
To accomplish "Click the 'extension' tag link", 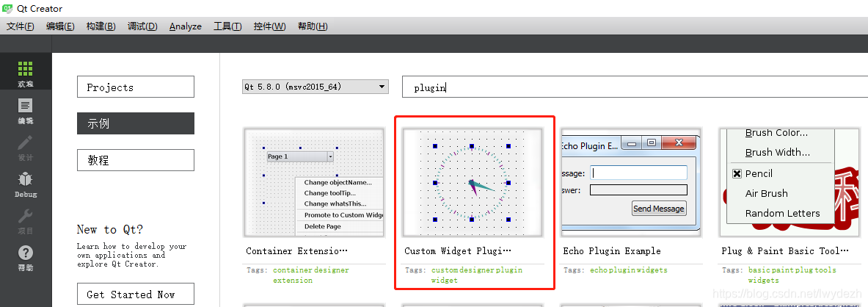I will [x=293, y=281].
